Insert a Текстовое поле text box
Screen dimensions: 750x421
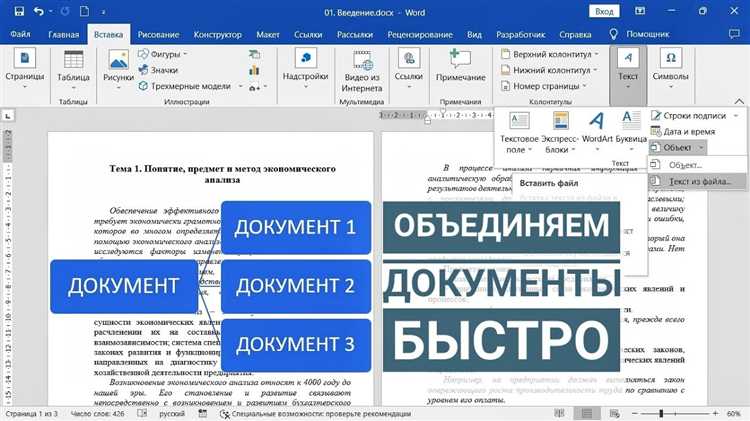point(519,133)
